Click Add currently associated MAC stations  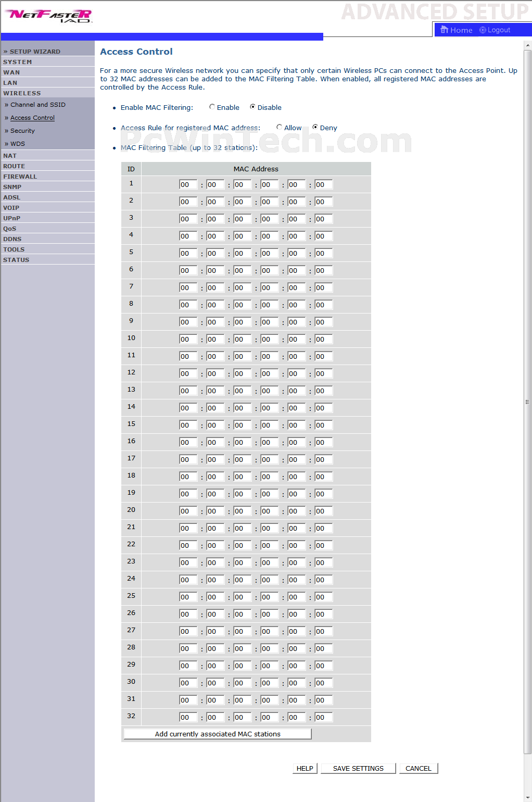(x=218, y=734)
